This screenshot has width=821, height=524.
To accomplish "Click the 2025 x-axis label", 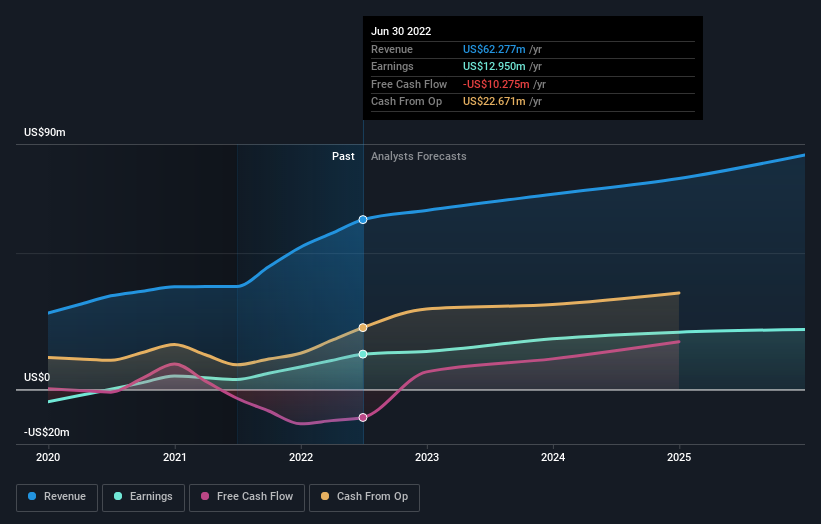I will (x=679, y=458).
